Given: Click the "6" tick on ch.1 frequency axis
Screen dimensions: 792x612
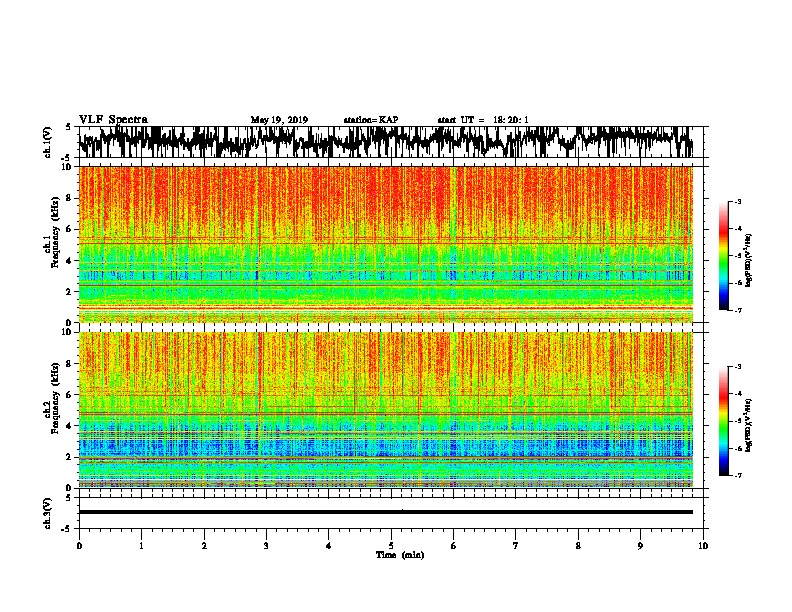Looking at the screenshot, I should point(69,230).
